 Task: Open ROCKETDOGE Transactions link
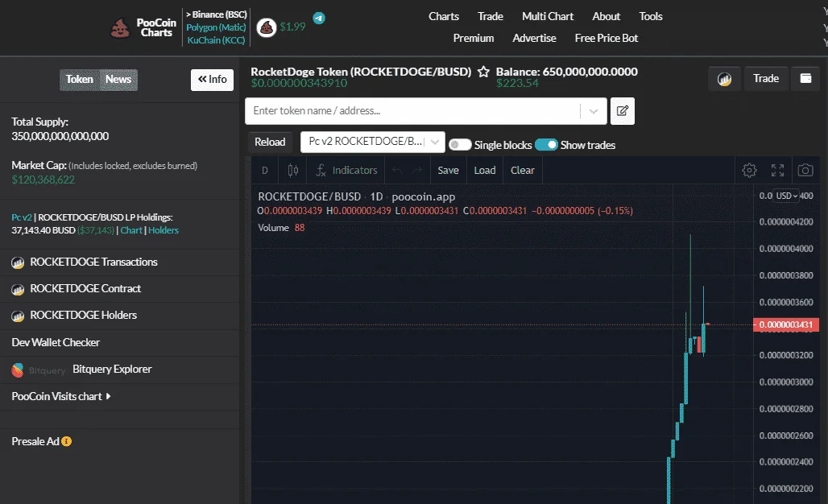(93, 262)
